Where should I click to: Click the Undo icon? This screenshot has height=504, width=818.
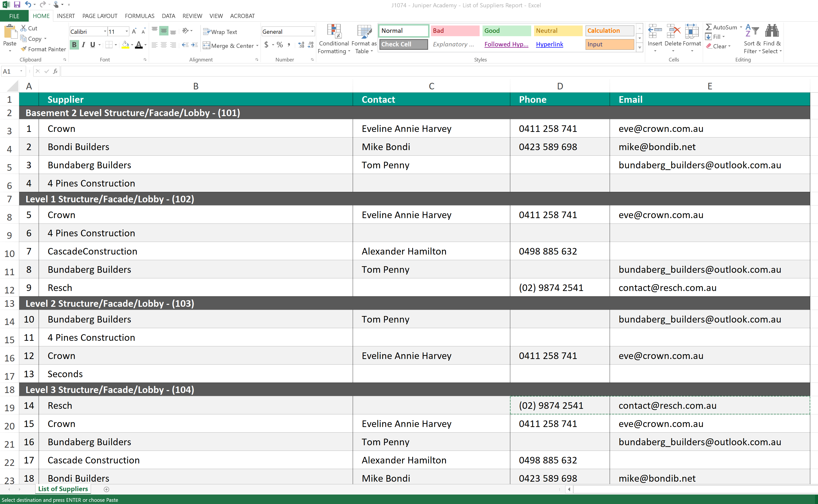[x=28, y=5]
